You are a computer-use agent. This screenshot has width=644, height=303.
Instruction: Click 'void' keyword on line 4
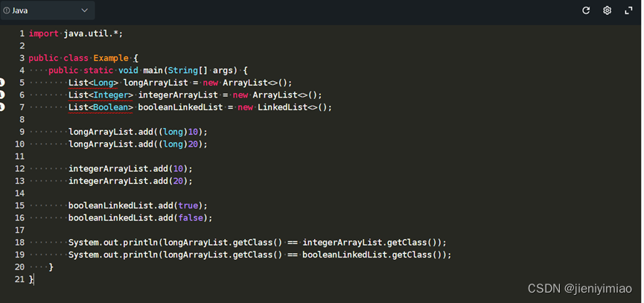tap(128, 71)
